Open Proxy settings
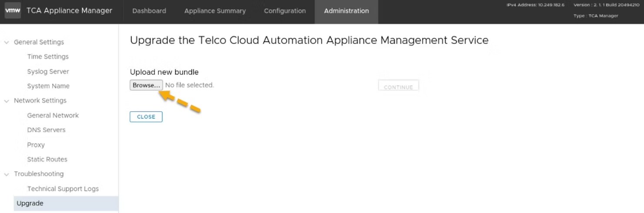Screen dimensions: 644x213 click(36, 145)
